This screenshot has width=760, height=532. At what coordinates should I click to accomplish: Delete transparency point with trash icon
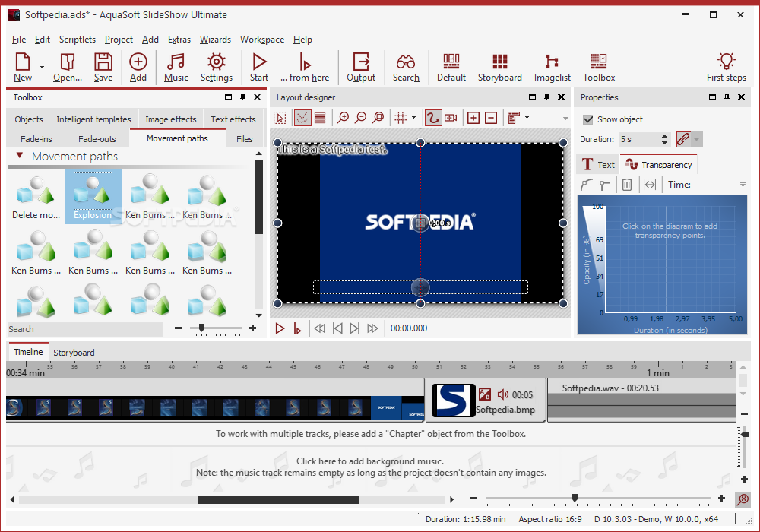(x=627, y=185)
